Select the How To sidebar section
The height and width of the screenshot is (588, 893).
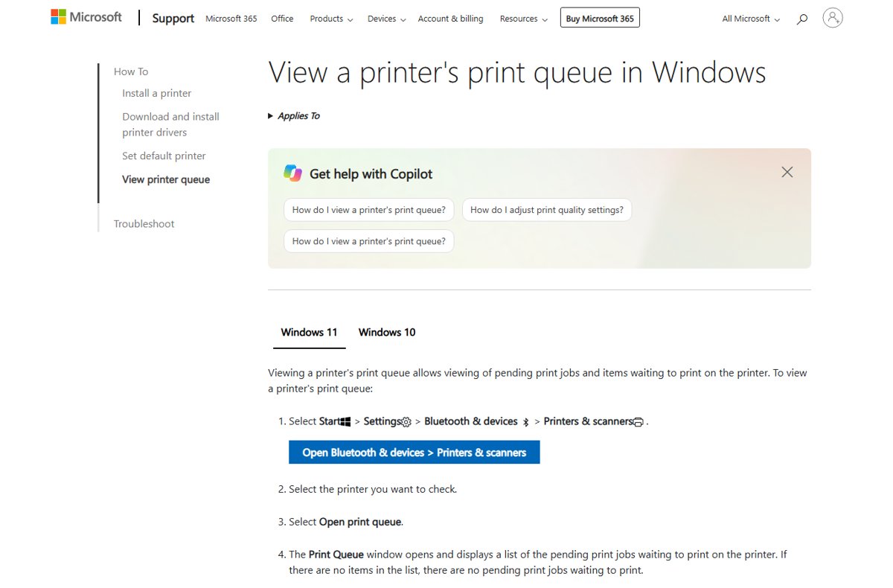tap(131, 71)
